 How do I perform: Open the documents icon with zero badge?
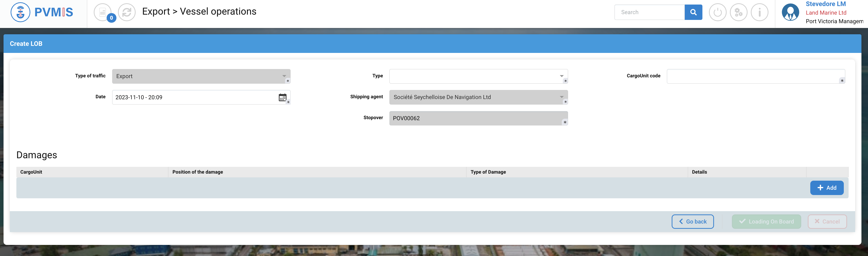(x=103, y=12)
